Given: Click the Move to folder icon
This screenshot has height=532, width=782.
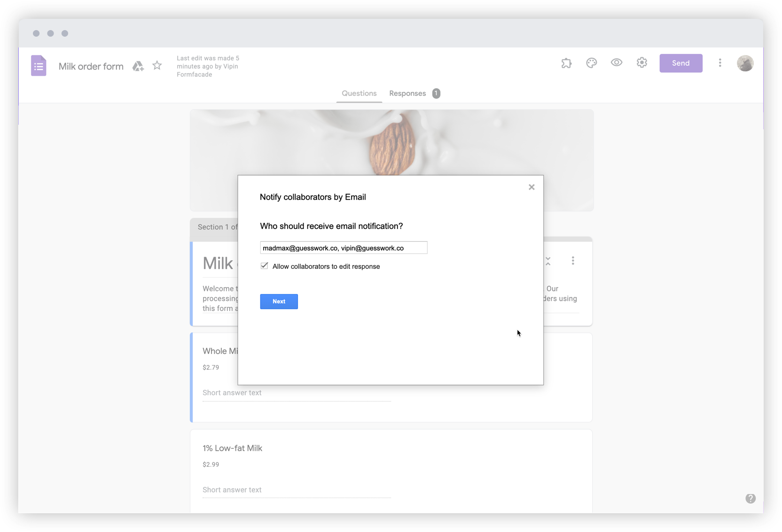Looking at the screenshot, I should click(x=138, y=66).
